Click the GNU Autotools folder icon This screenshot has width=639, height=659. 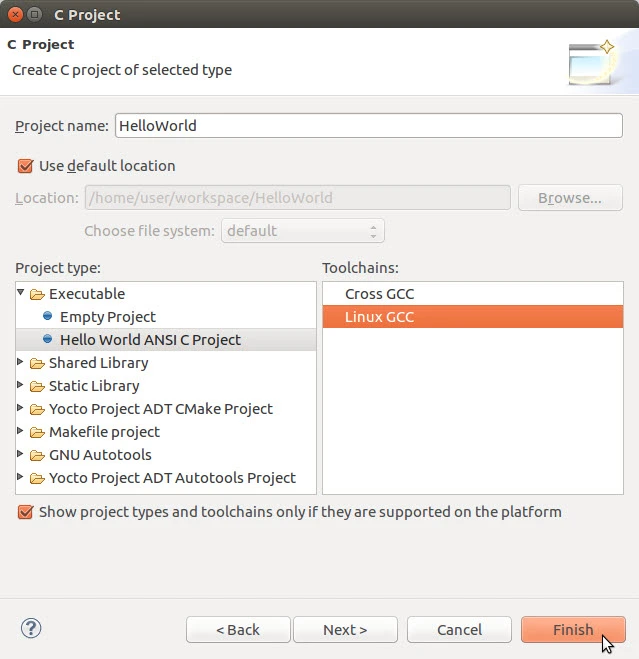click(x=38, y=455)
